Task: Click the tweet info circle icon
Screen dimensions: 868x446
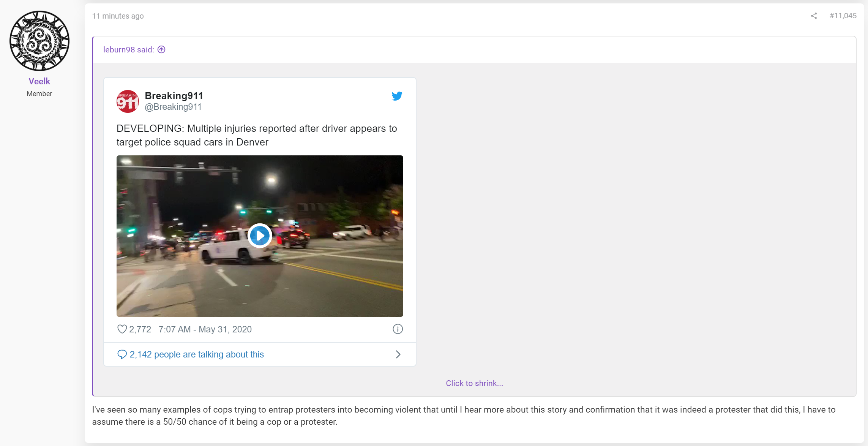Action: coord(398,329)
